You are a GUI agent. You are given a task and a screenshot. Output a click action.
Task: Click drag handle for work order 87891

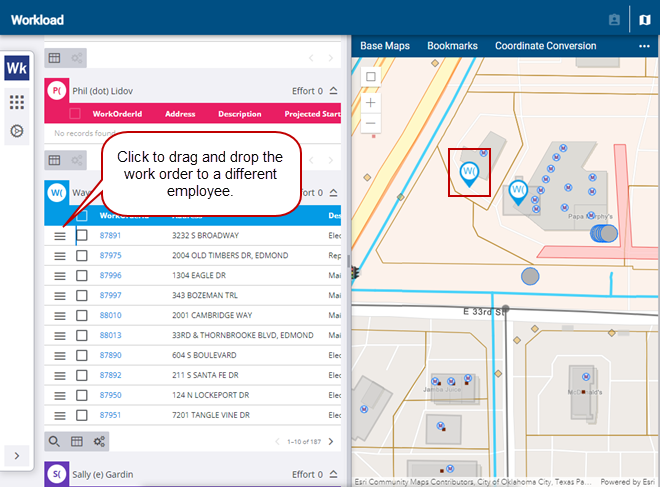[x=60, y=235]
